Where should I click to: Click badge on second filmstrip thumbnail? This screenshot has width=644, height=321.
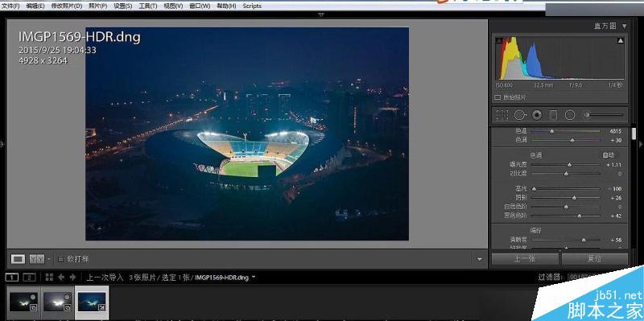68,307
